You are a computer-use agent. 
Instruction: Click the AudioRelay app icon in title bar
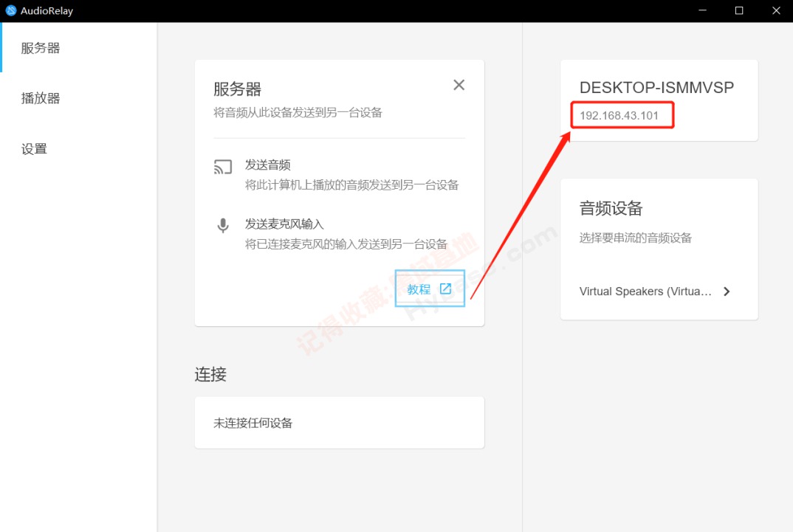coord(10,10)
